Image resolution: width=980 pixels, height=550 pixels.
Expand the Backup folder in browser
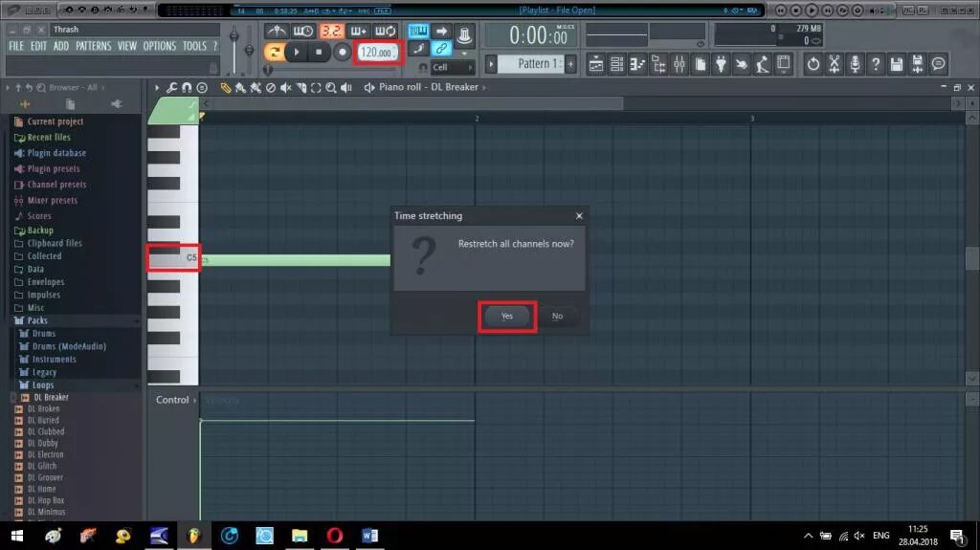pos(40,231)
